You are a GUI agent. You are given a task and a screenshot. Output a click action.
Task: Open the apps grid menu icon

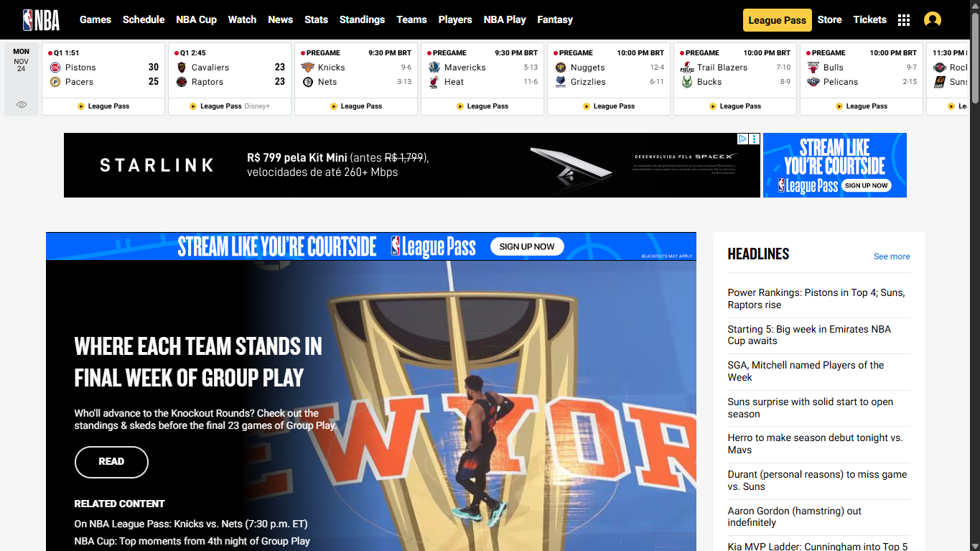click(904, 20)
